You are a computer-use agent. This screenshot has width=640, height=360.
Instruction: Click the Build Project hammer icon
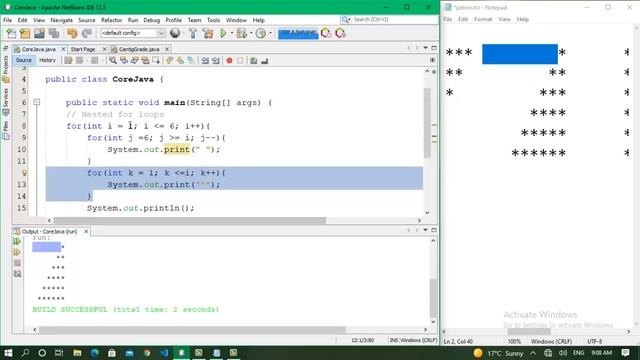[x=193, y=33]
